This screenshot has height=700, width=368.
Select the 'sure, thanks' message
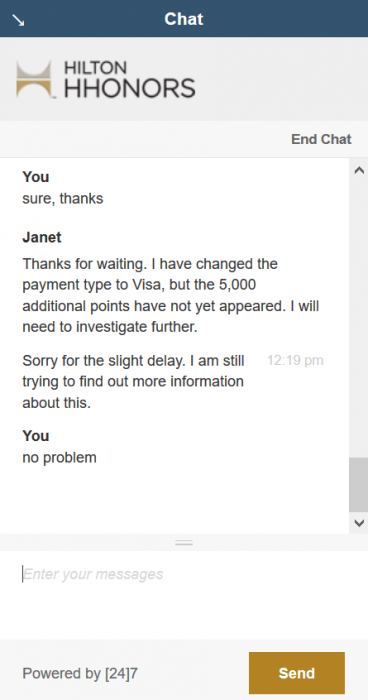(63, 198)
